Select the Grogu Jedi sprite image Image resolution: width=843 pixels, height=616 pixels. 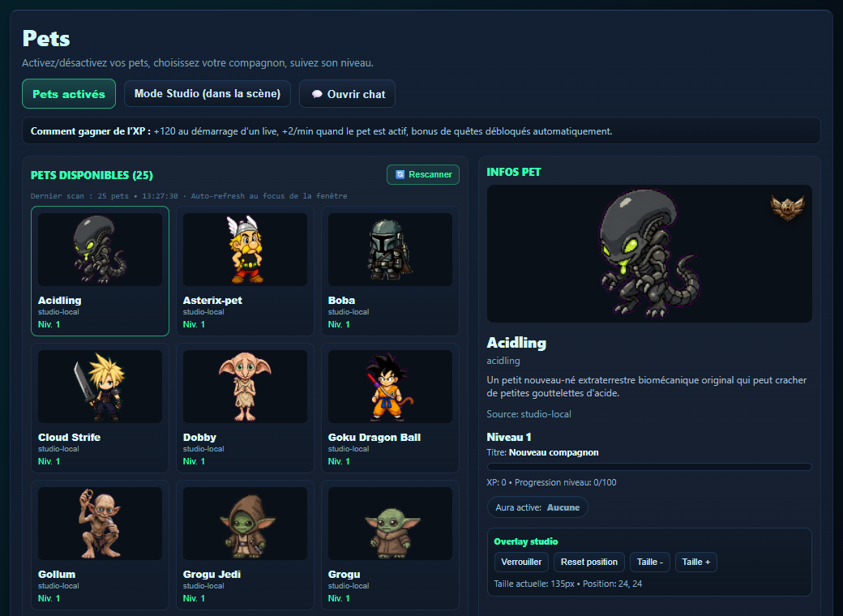click(x=245, y=524)
